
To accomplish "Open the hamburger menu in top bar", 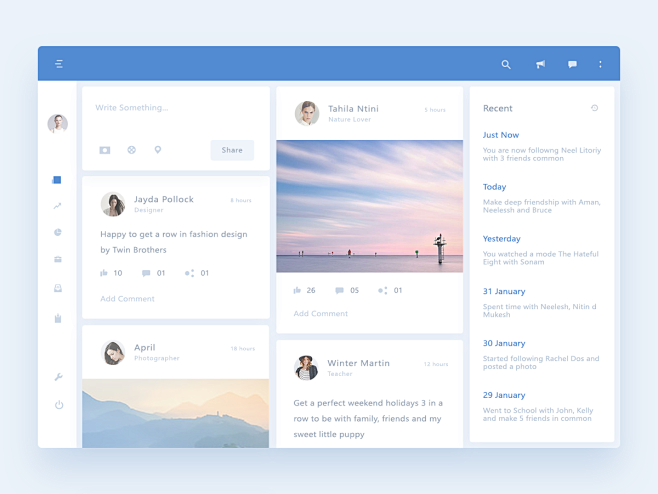I will click(x=59, y=64).
